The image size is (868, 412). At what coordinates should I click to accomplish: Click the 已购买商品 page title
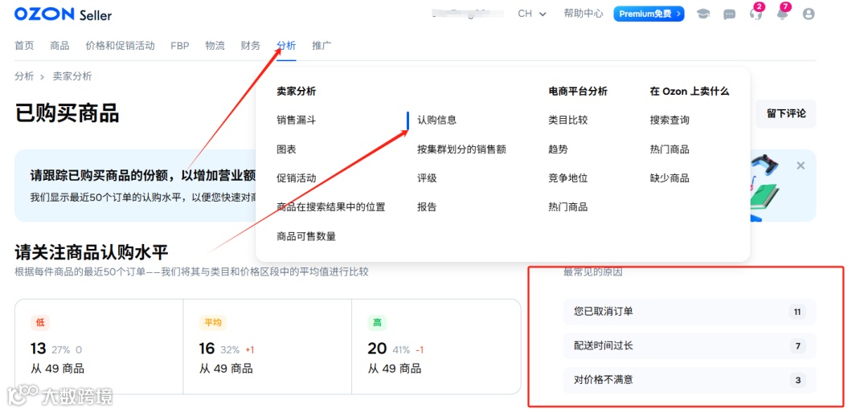coord(67,113)
